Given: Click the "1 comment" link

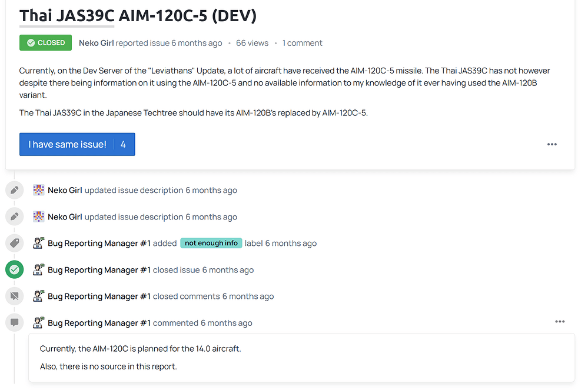Looking at the screenshot, I should pyautogui.click(x=302, y=43).
